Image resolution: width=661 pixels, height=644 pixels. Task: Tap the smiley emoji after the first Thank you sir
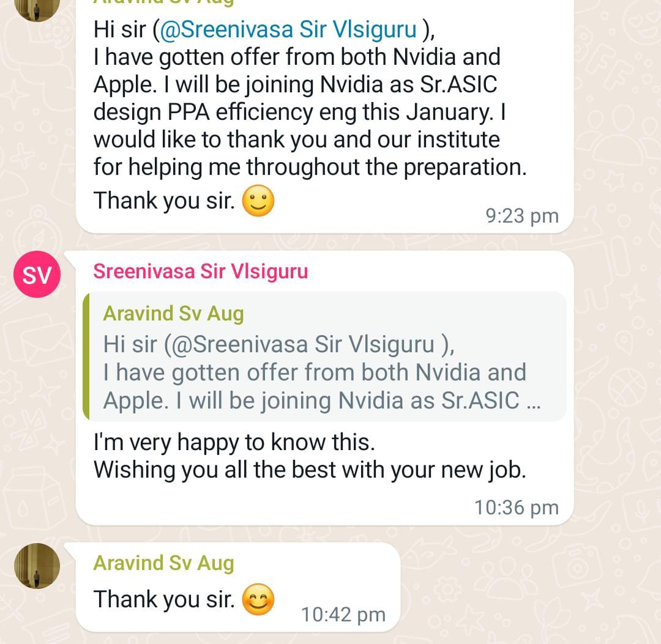[258, 201]
